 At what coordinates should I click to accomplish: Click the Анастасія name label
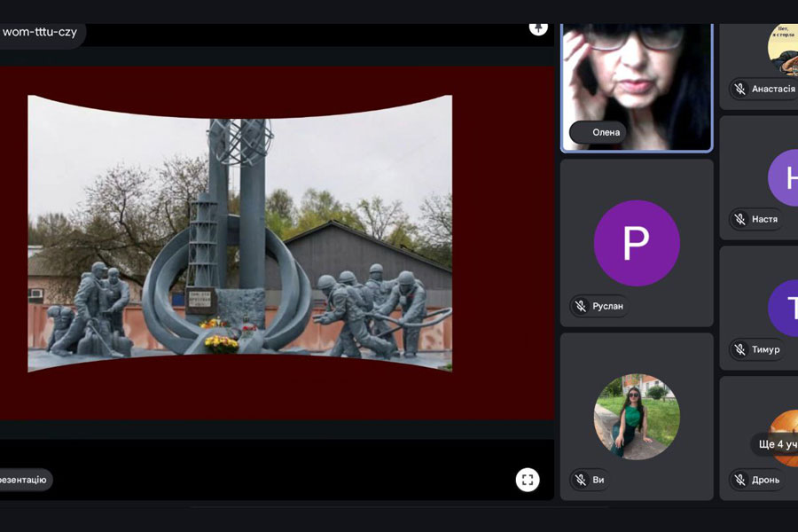click(x=773, y=89)
